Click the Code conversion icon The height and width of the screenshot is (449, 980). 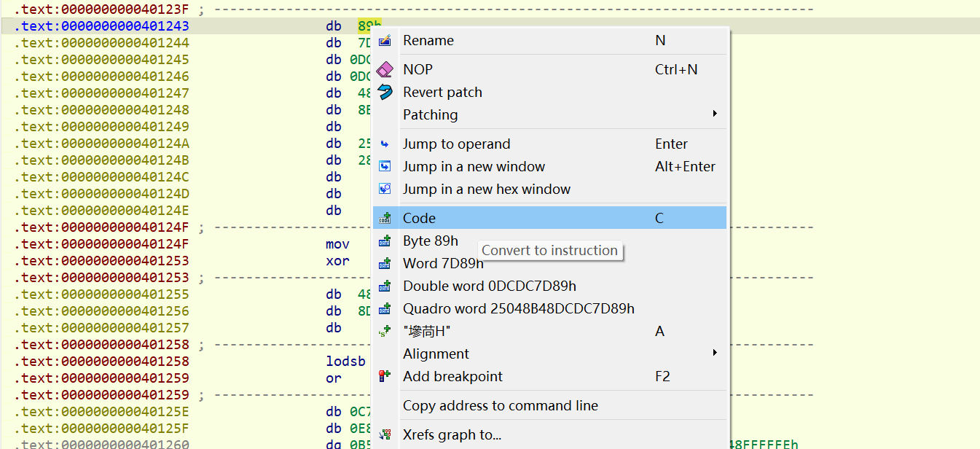coord(385,219)
